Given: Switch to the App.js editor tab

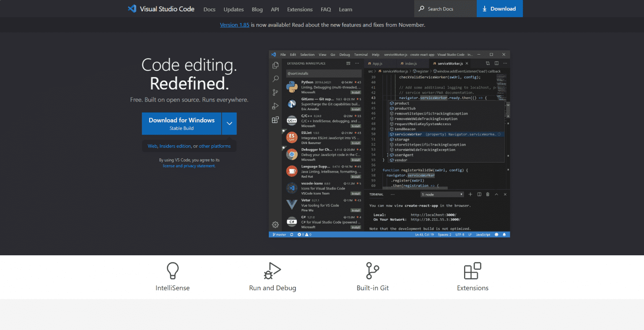Looking at the screenshot, I should [376, 63].
